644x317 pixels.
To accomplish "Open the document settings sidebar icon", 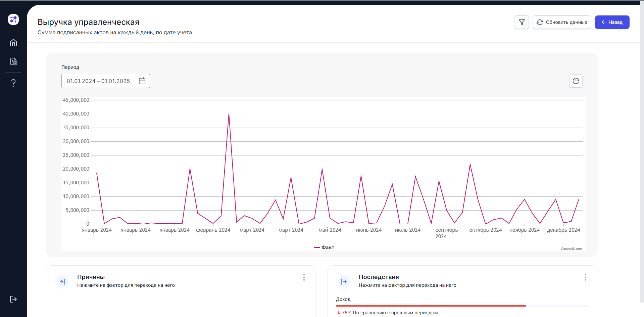I will pos(13,62).
